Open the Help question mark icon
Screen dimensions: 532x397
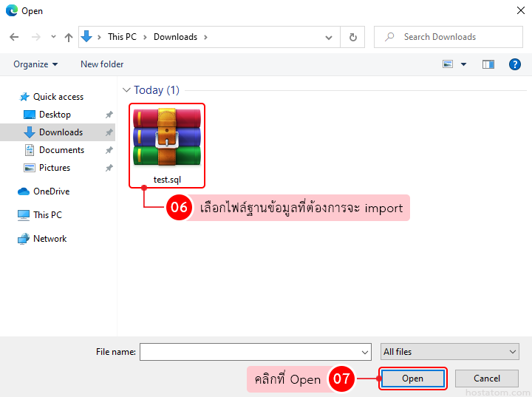(515, 64)
